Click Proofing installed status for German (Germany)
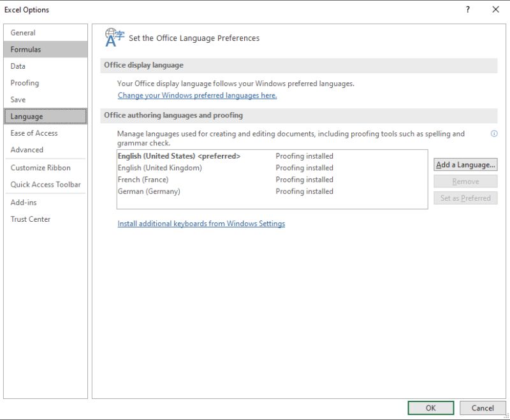The height and width of the screenshot is (420, 510). click(x=305, y=191)
